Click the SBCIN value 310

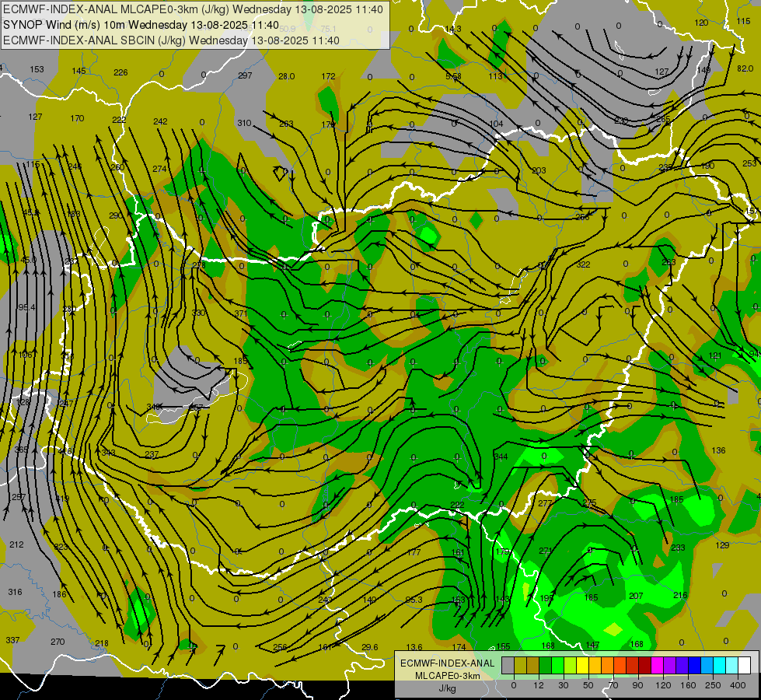coord(245,123)
